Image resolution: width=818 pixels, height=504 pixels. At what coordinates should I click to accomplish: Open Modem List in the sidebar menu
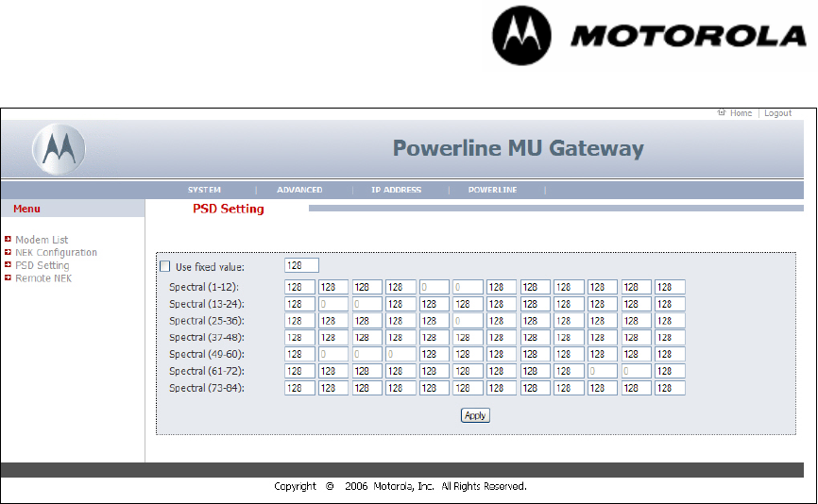pos(42,240)
